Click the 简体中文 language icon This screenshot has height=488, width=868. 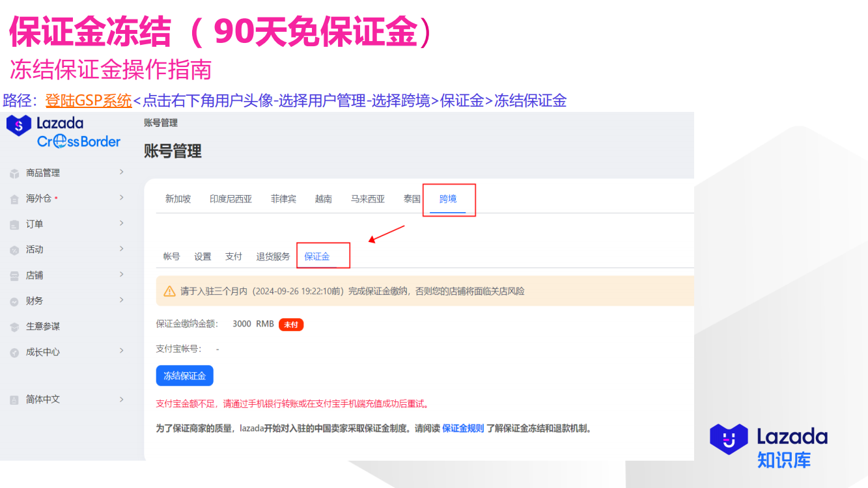pyautogui.click(x=14, y=400)
